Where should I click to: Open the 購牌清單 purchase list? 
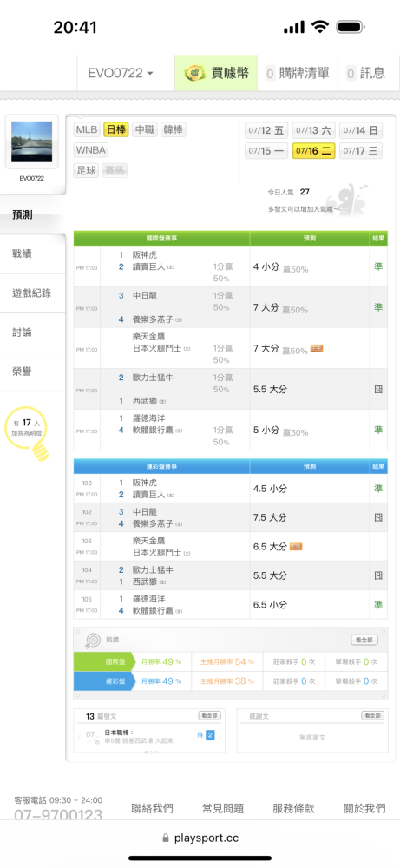point(298,73)
